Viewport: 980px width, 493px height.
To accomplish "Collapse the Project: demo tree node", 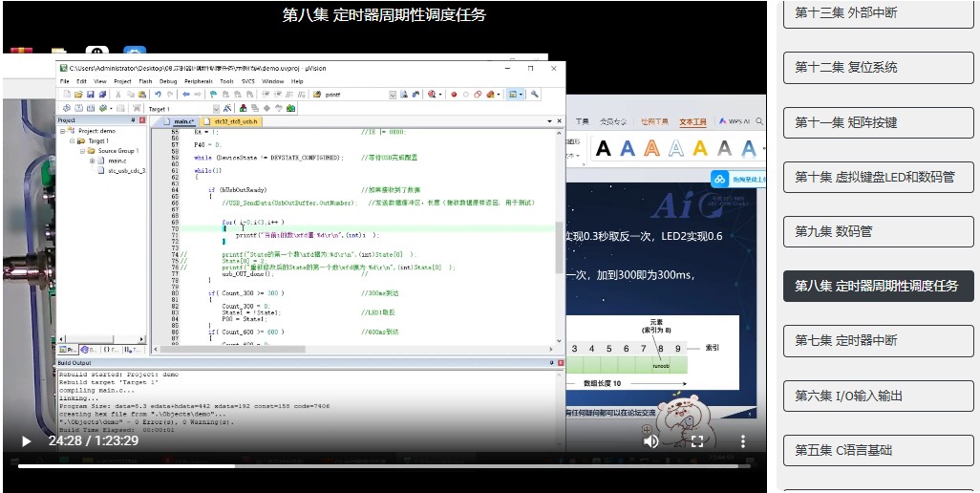I will [64, 131].
